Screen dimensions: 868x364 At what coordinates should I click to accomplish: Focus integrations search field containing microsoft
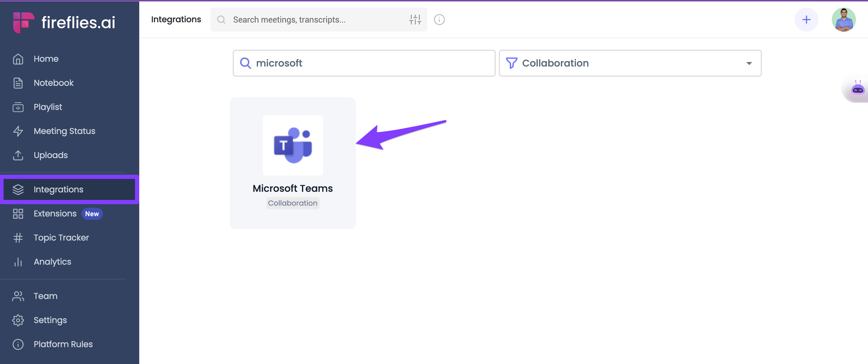click(364, 63)
